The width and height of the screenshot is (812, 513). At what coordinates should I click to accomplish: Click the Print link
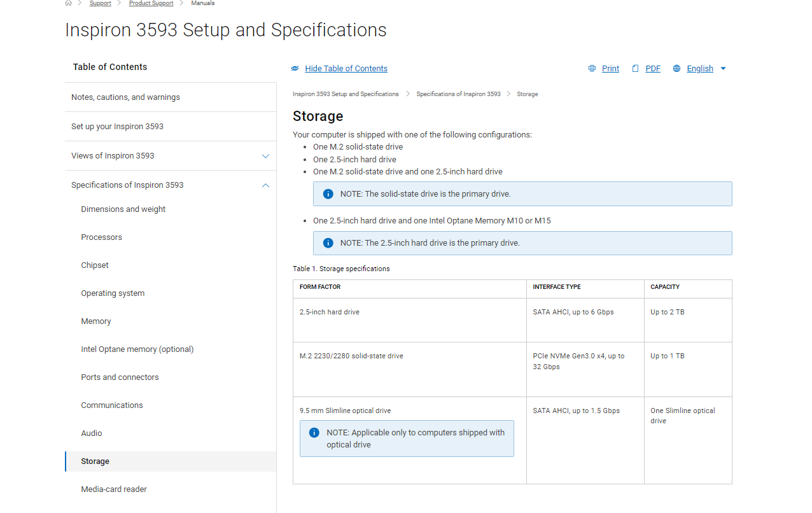click(x=610, y=69)
